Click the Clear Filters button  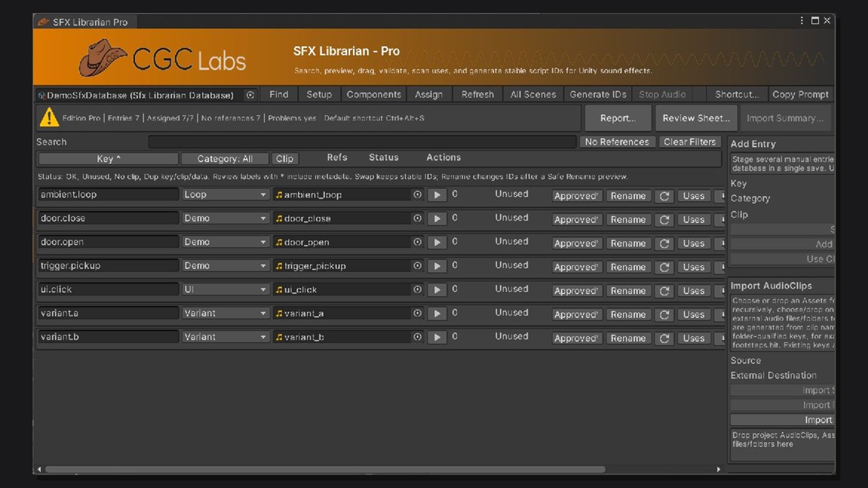[x=690, y=142]
